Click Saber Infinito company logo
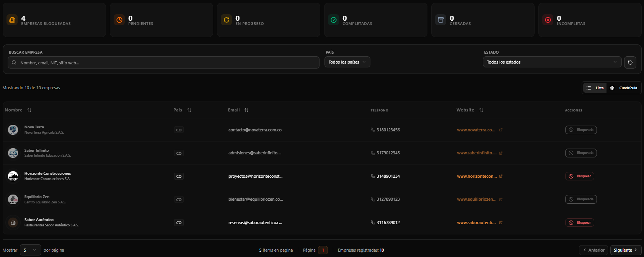 (13, 153)
